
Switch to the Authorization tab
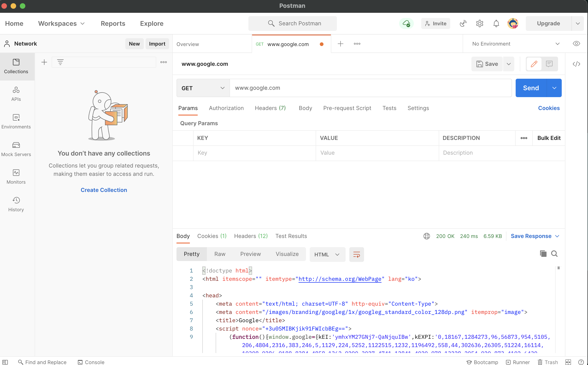click(x=226, y=108)
